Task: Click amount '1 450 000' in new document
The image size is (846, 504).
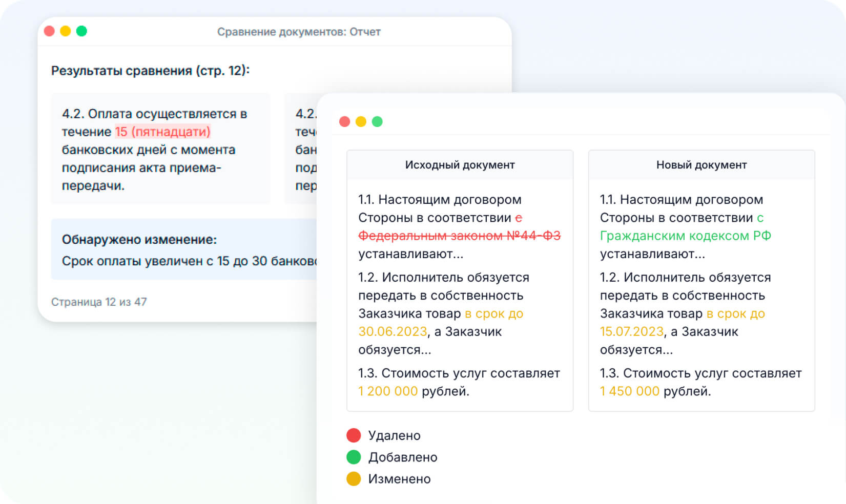Action: [x=630, y=391]
